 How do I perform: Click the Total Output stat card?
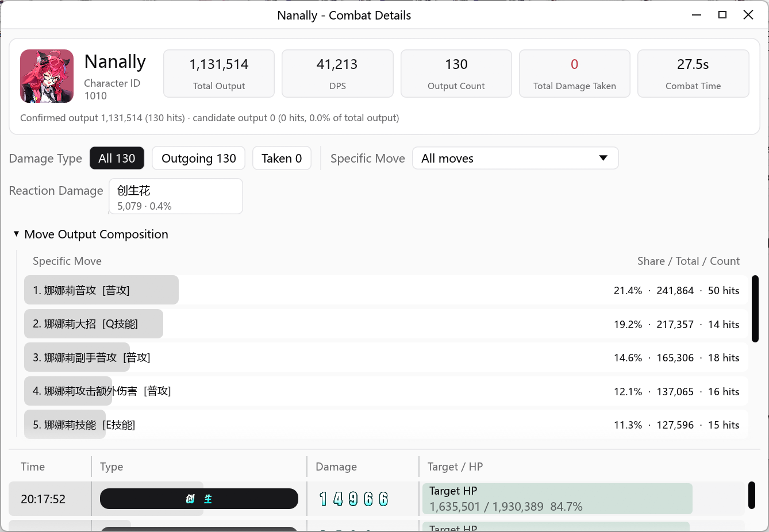(x=219, y=74)
